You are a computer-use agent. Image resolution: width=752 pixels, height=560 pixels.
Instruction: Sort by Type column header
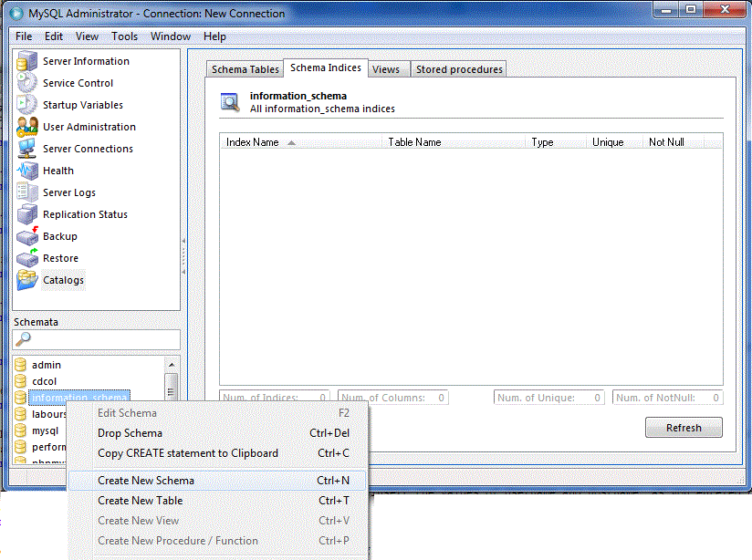pyautogui.click(x=556, y=142)
